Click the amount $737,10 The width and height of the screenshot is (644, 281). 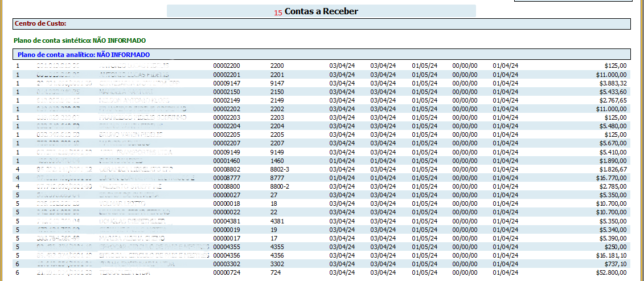[x=616, y=264]
